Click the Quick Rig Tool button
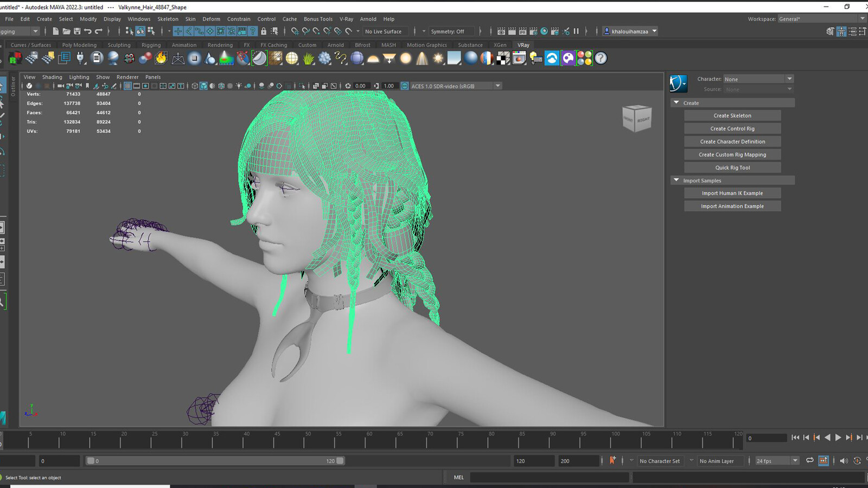 click(732, 168)
